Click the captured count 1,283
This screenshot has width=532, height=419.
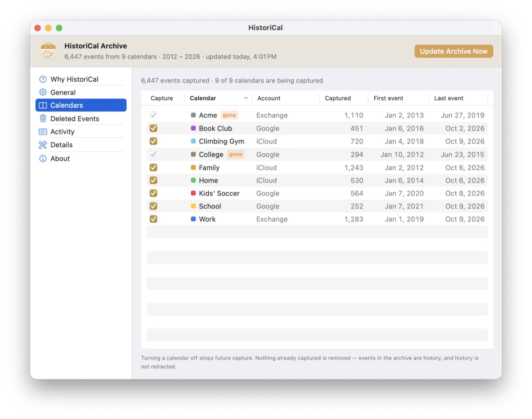coord(353,219)
